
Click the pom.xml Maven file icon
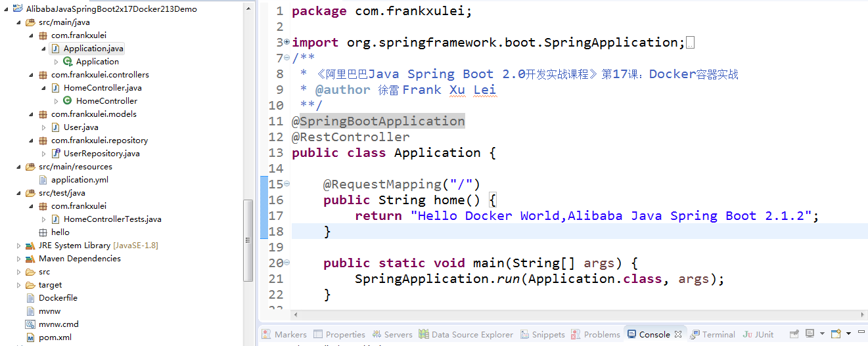click(30, 337)
